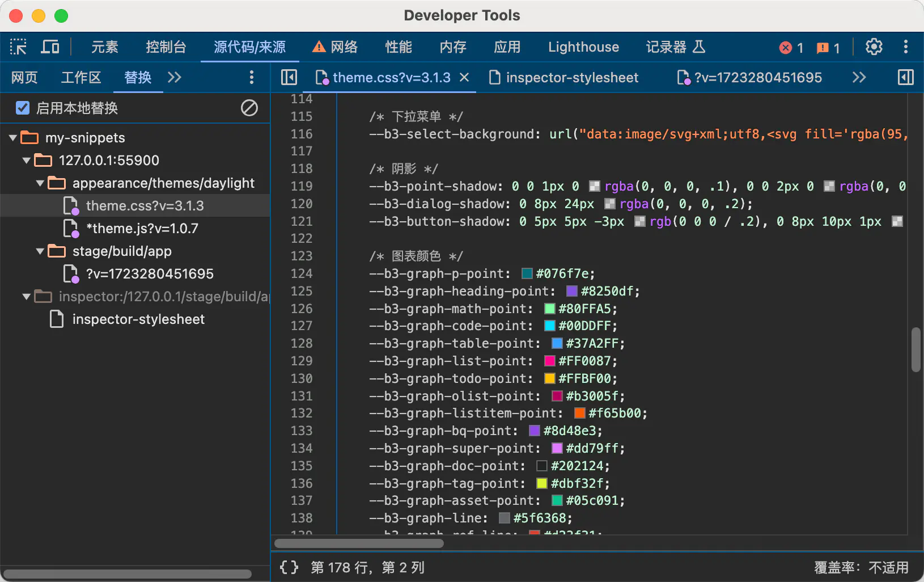Screen dimensions: 924x582
Task: Click the horizontal scrollbar under the code editor
Action: (359, 543)
